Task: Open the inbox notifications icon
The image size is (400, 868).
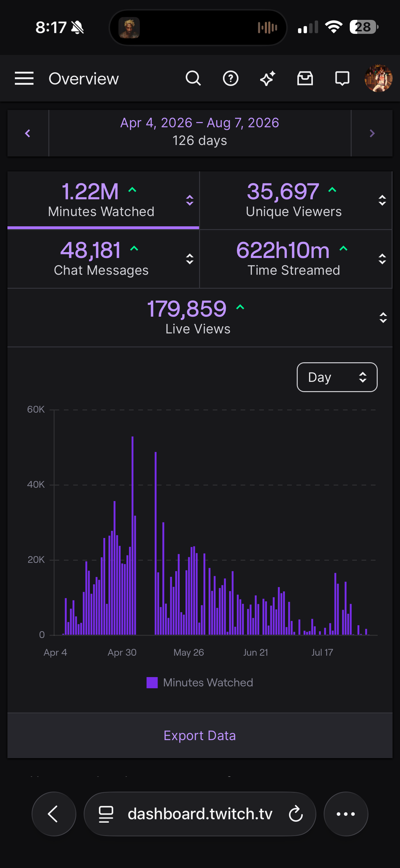Action: pyautogui.click(x=305, y=79)
